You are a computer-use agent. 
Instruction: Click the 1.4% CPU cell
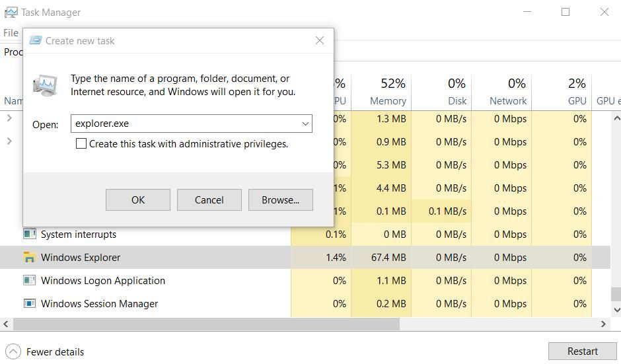tap(321, 258)
